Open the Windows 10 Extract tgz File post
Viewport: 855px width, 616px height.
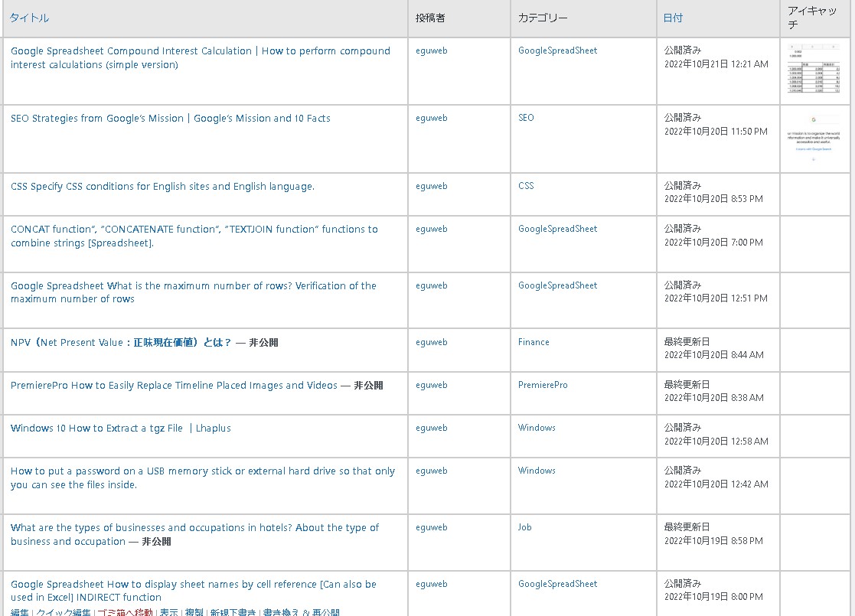click(120, 429)
